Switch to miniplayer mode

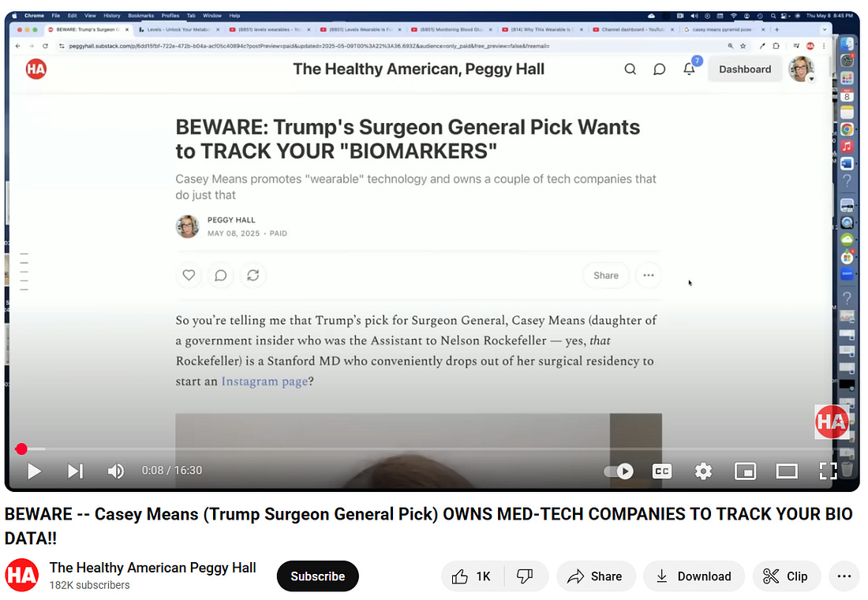click(745, 471)
